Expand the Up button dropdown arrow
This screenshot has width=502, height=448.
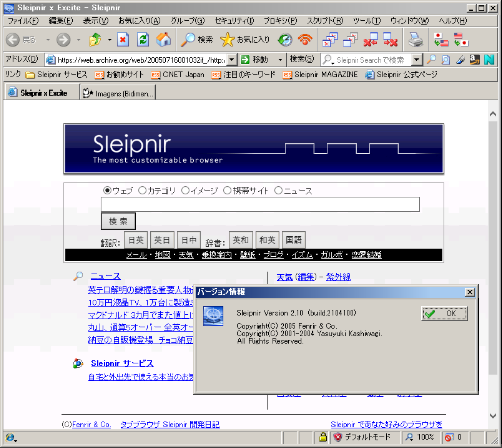[x=110, y=40]
